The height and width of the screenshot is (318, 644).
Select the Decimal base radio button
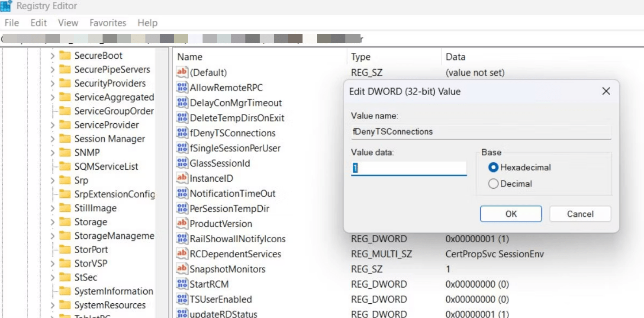point(493,184)
